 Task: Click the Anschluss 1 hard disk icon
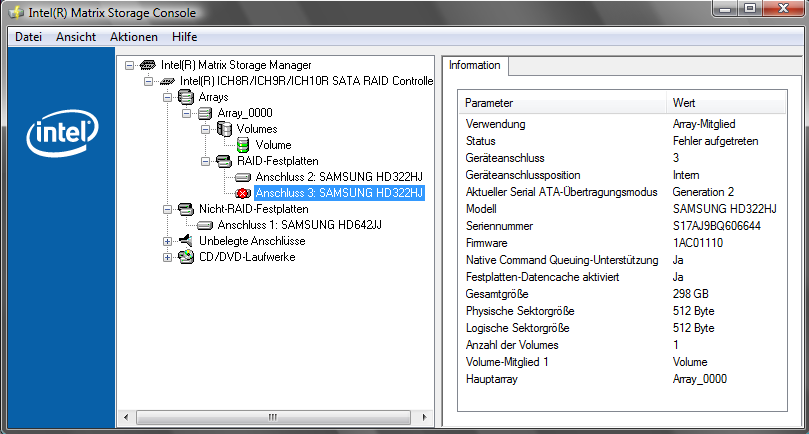point(205,225)
